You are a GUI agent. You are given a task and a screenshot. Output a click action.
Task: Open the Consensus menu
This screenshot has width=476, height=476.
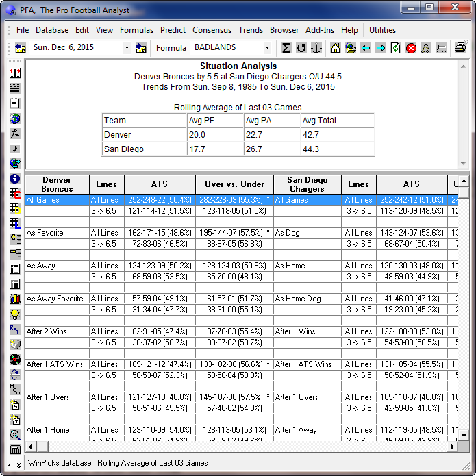coord(212,30)
